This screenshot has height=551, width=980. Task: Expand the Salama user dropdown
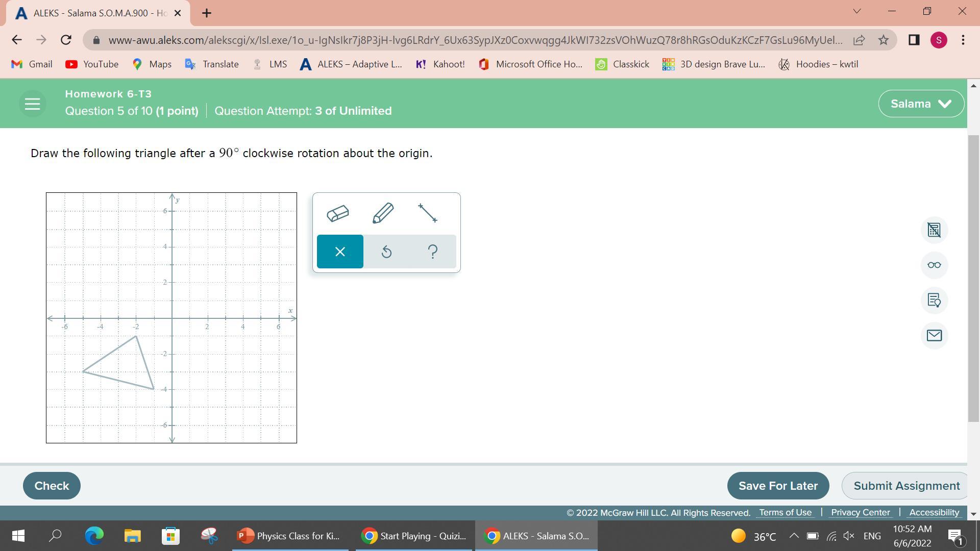coord(921,104)
